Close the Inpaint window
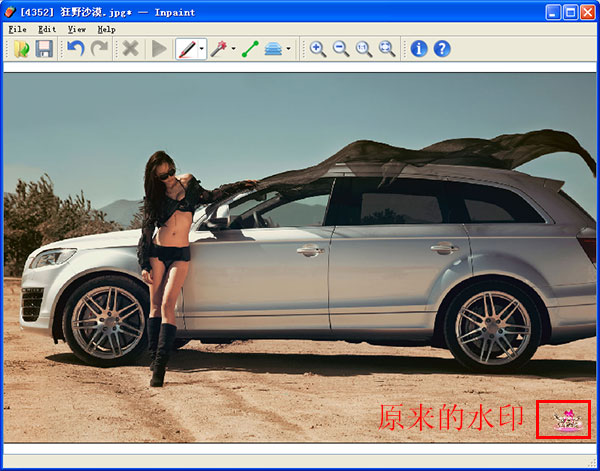Image resolution: width=600 pixels, height=471 pixels. click(588, 12)
